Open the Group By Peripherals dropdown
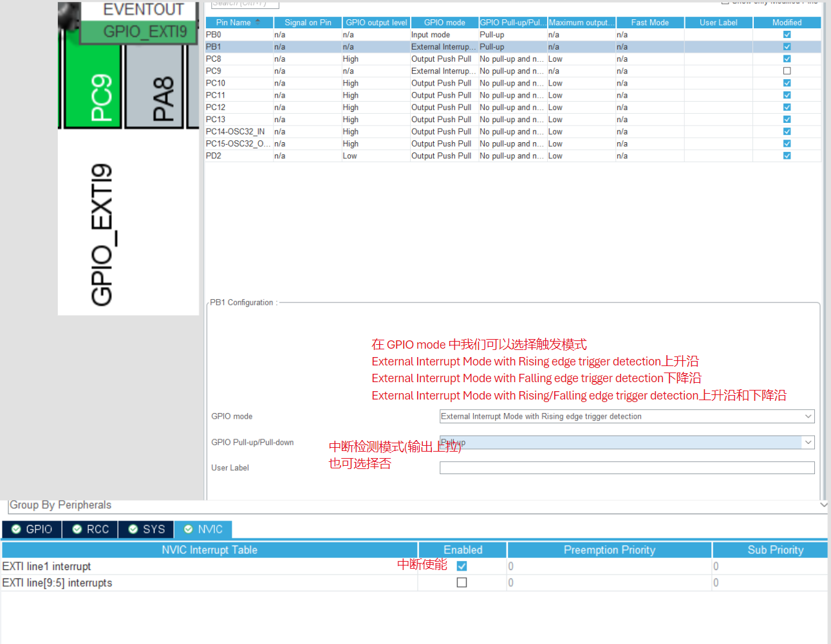Viewport: 831px width, 644px height. point(823,505)
